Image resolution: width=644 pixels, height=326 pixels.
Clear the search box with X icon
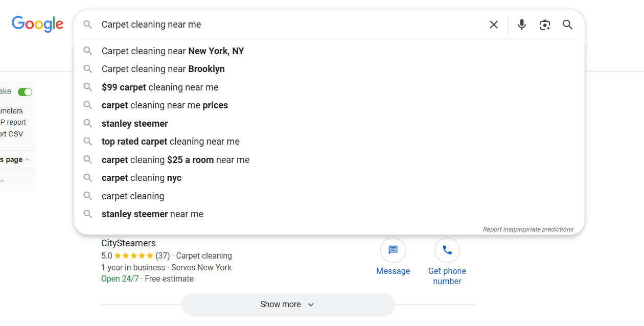pos(494,25)
